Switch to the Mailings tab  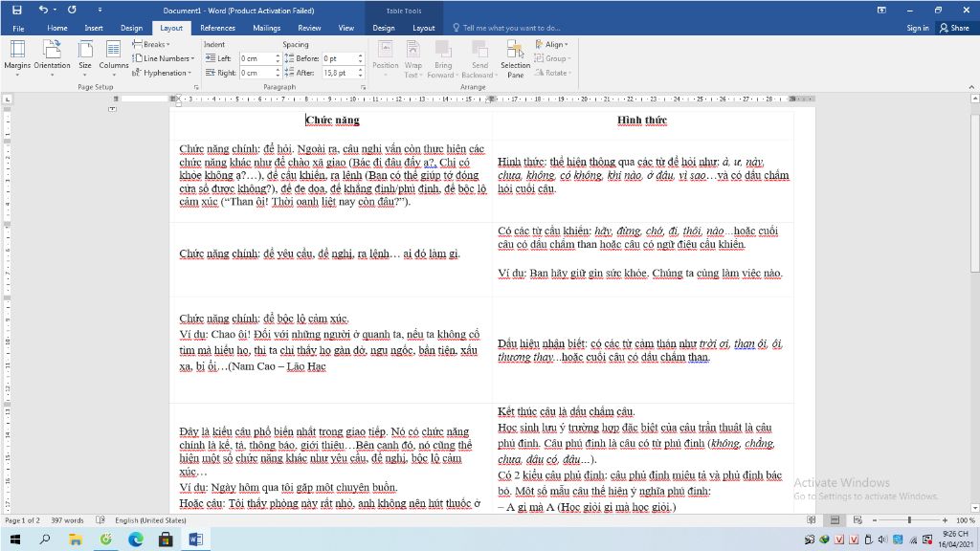coord(266,28)
